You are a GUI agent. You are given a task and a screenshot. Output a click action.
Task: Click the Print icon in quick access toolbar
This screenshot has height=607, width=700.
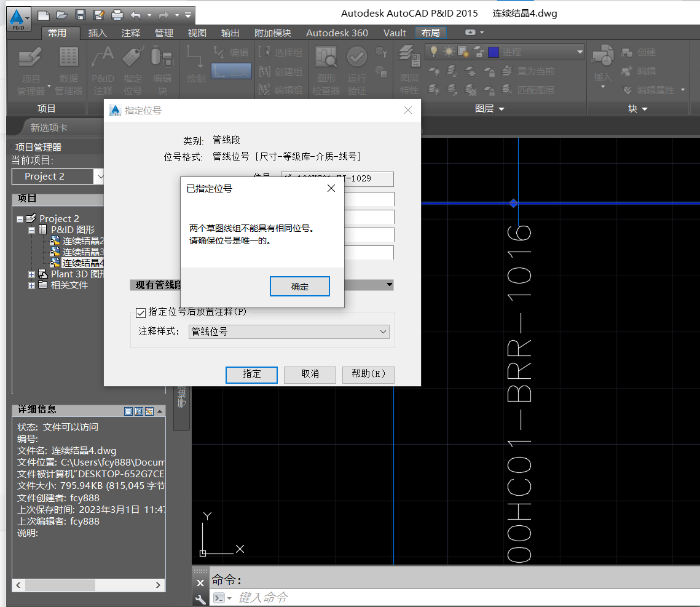[117, 15]
